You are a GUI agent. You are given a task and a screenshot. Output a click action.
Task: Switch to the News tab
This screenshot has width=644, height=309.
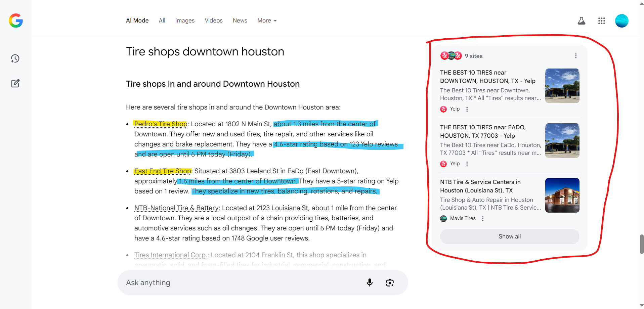[x=240, y=20]
